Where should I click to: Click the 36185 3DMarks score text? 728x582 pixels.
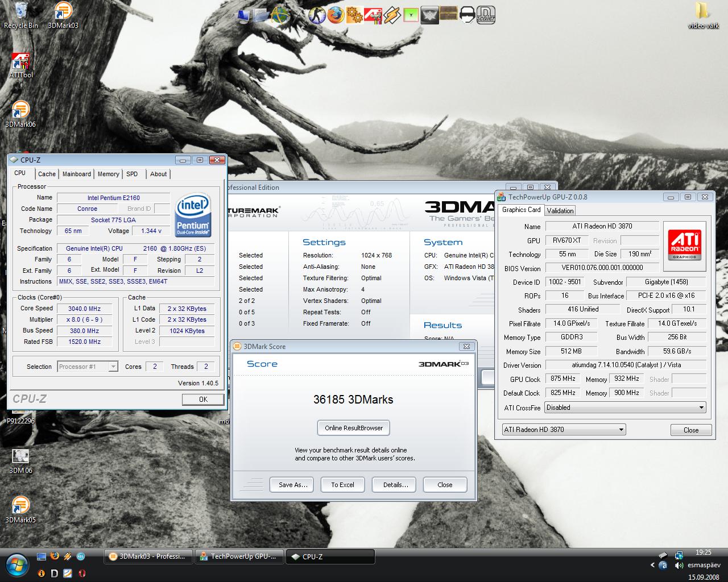353,400
